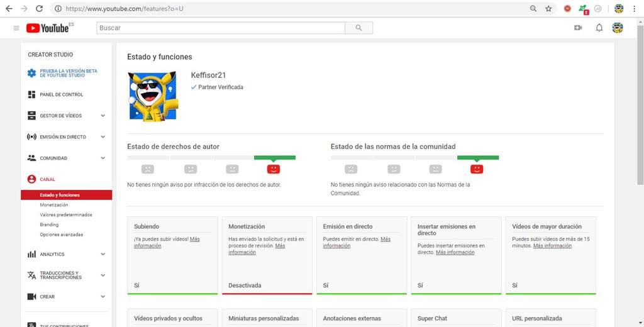This screenshot has width=644, height=327.
Task: Click the red browser extension icon
Action: click(567, 9)
